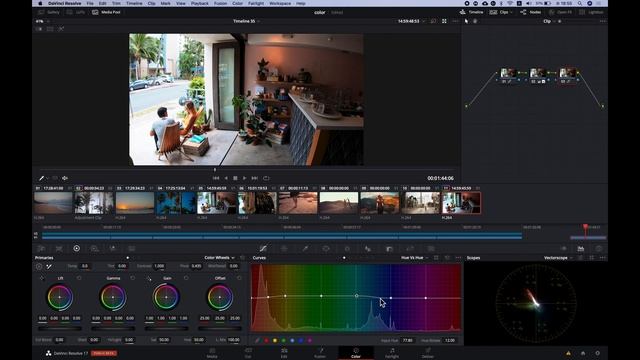
Task: Reset the Gamma wheel
Action: [x=132, y=278]
